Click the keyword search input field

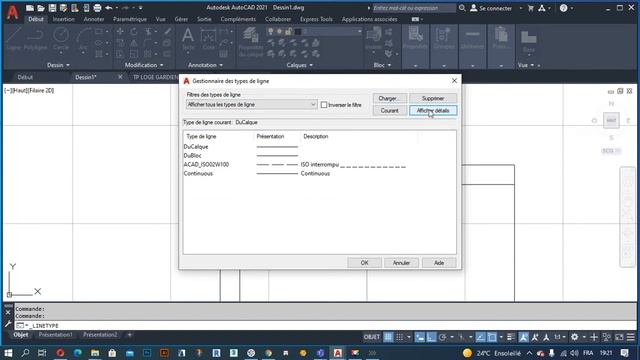(414, 8)
